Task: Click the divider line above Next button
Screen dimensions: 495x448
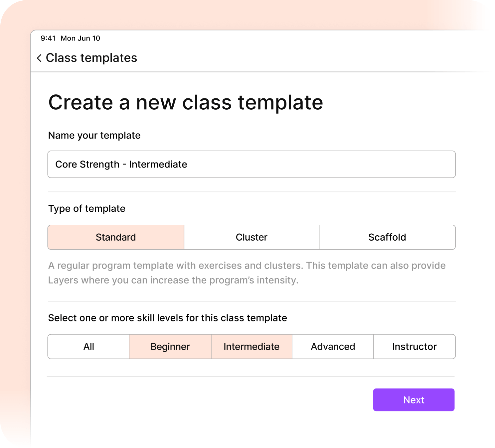Action: point(251,377)
